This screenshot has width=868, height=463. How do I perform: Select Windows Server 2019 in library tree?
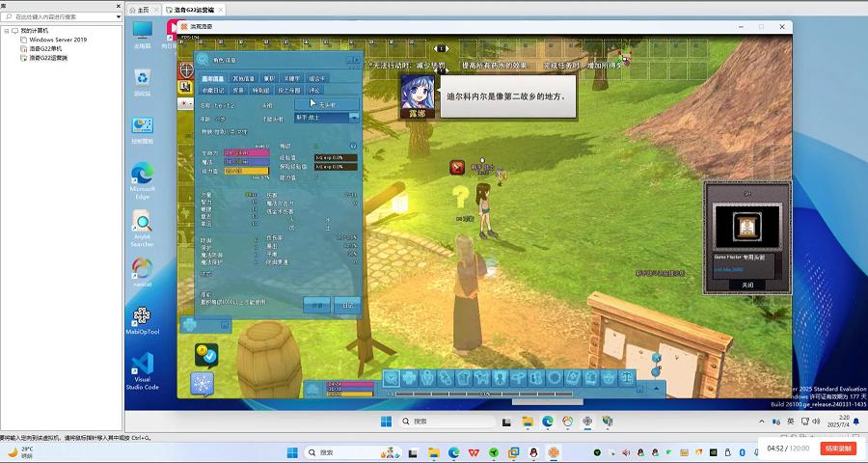click(58, 40)
